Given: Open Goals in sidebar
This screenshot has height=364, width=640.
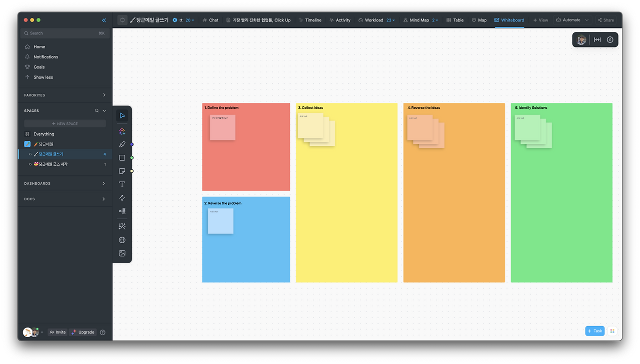Looking at the screenshot, I should pyautogui.click(x=39, y=67).
